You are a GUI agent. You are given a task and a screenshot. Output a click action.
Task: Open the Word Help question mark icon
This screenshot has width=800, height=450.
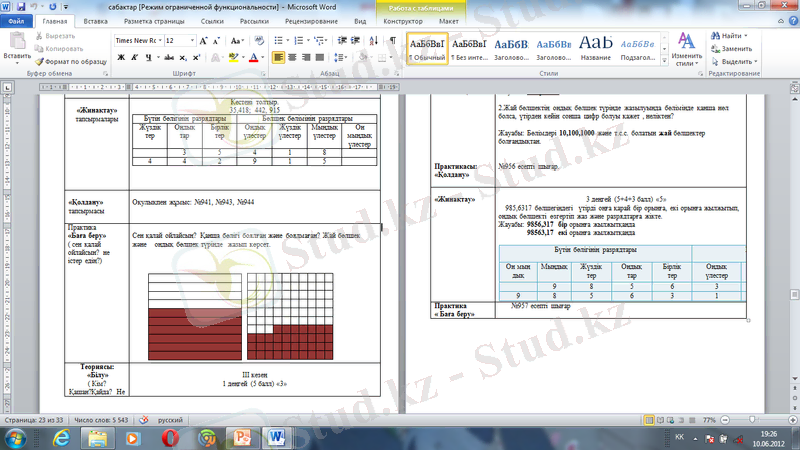coord(790,20)
